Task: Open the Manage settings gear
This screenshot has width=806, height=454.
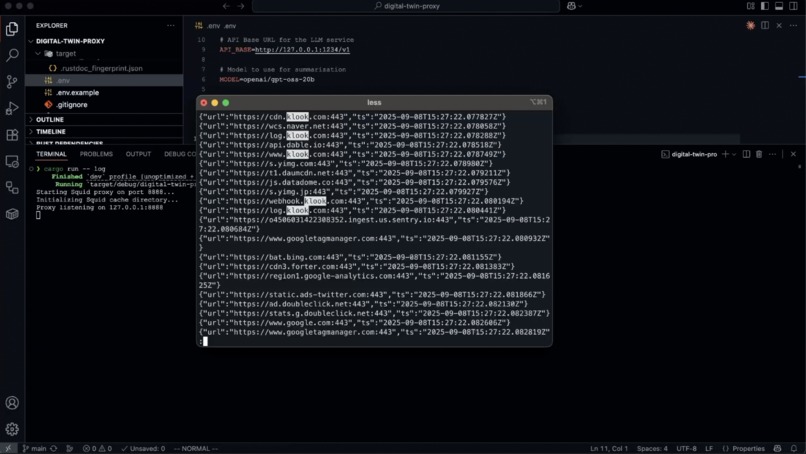Action: [12, 429]
